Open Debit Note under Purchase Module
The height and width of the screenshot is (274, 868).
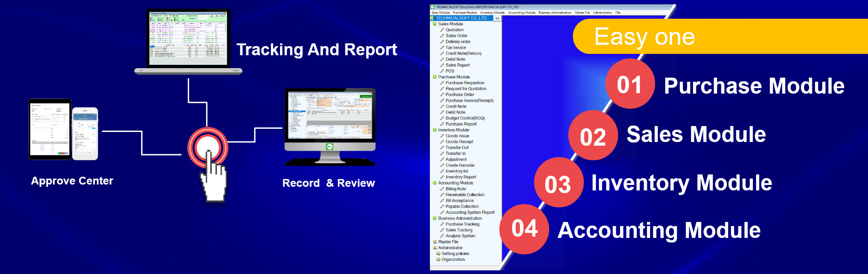[x=455, y=112]
